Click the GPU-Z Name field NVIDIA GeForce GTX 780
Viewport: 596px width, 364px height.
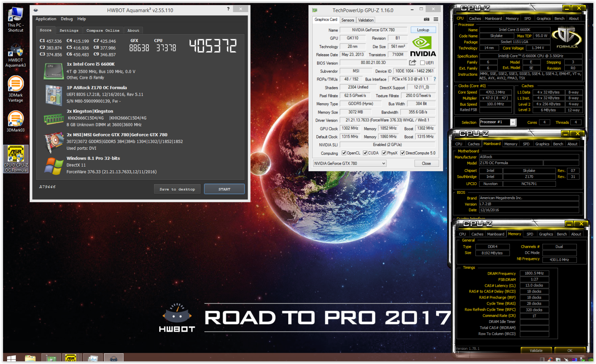(x=373, y=30)
